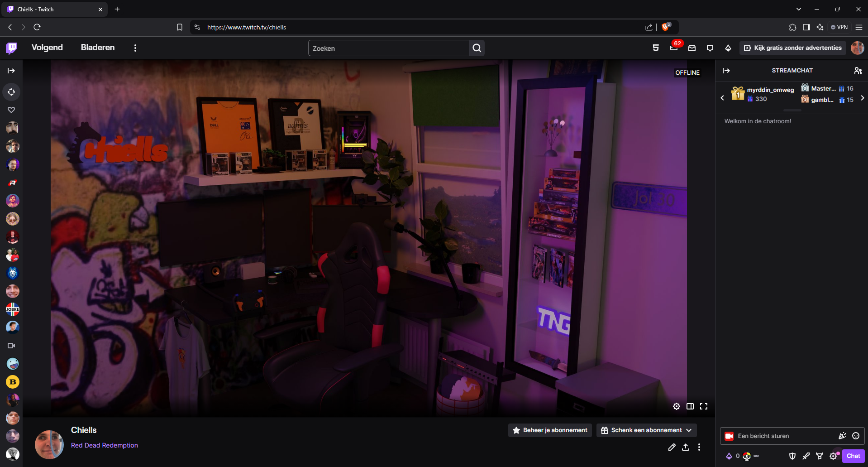Click the Get Bits diamond icon in header

pyautogui.click(x=728, y=48)
